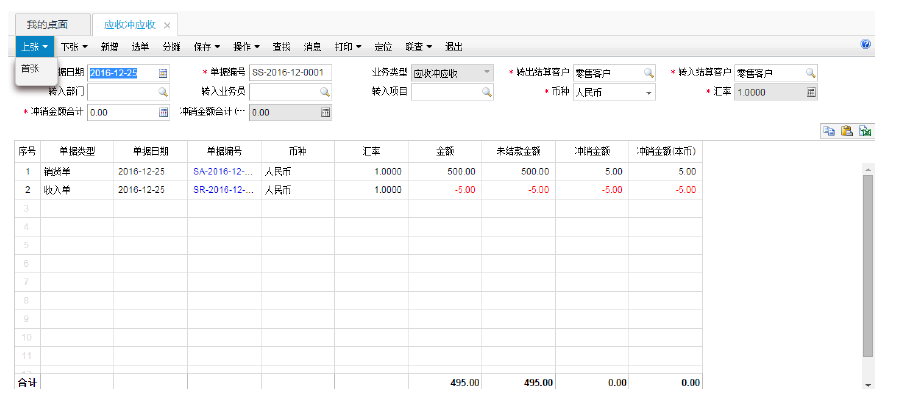
Task: Click the blue help icon
Action: tap(865, 45)
